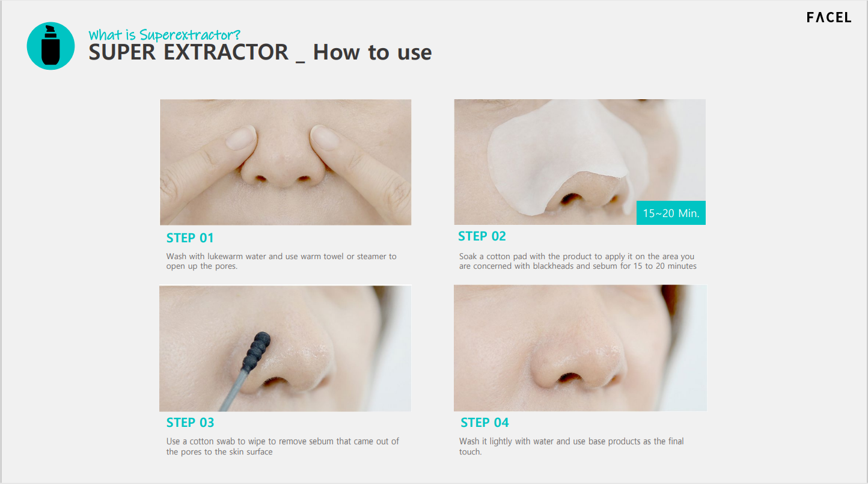Image resolution: width=868 pixels, height=484 pixels.
Task: Click the STEP 01 heading
Action: pos(190,237)
